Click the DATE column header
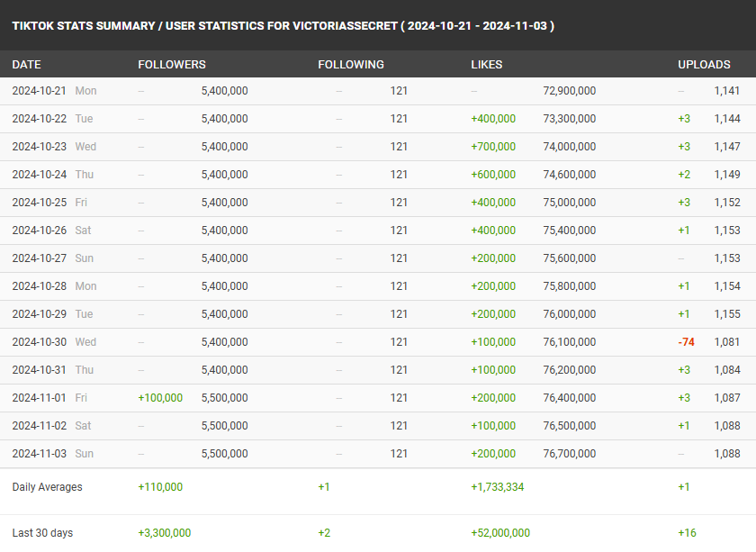Screen dimensions: 756x552 (26, 65)
